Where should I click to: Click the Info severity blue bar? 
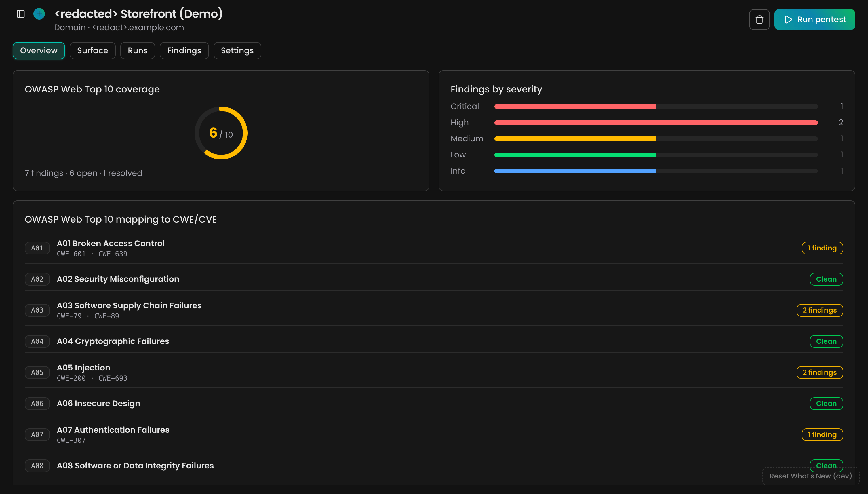point(656,171)
